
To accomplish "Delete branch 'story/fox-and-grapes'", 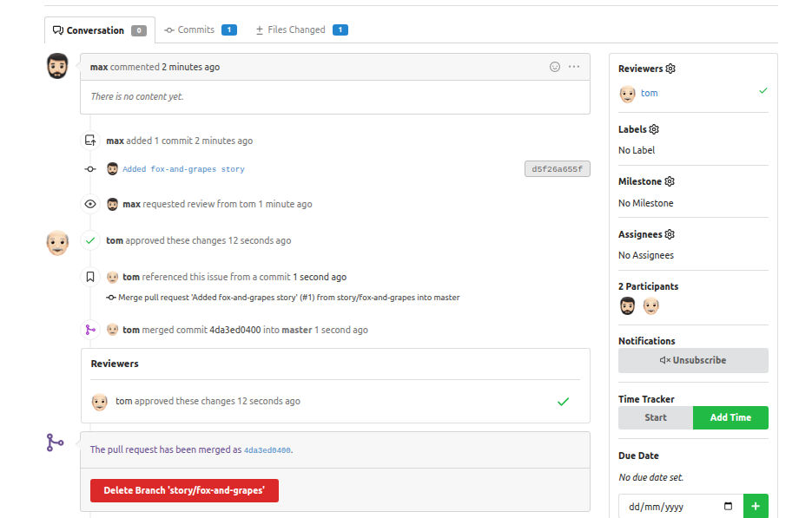I will click(x=184, y=490).
